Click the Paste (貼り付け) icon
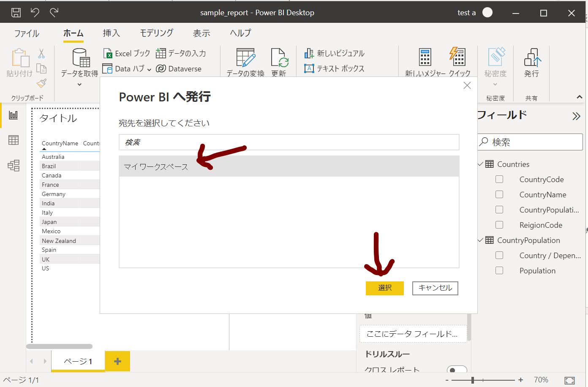 [20, 58]
